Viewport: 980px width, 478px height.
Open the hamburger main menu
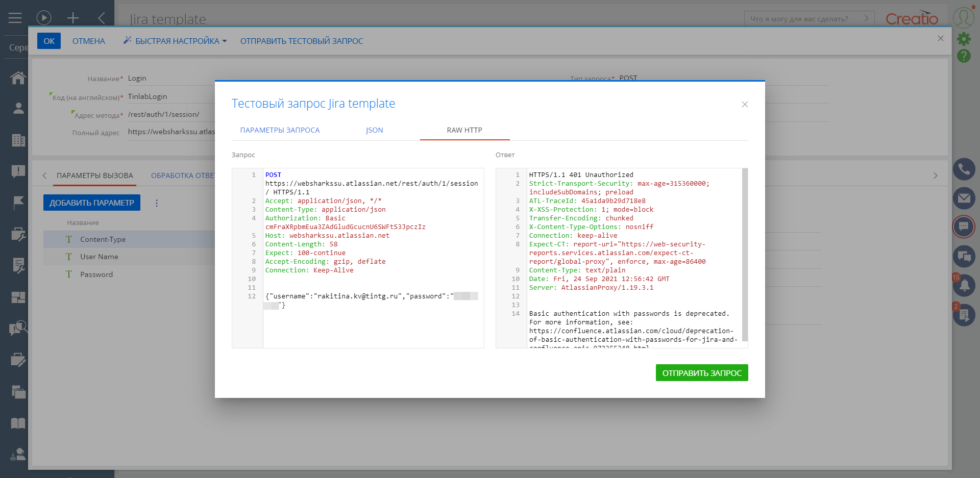(15, 18)
